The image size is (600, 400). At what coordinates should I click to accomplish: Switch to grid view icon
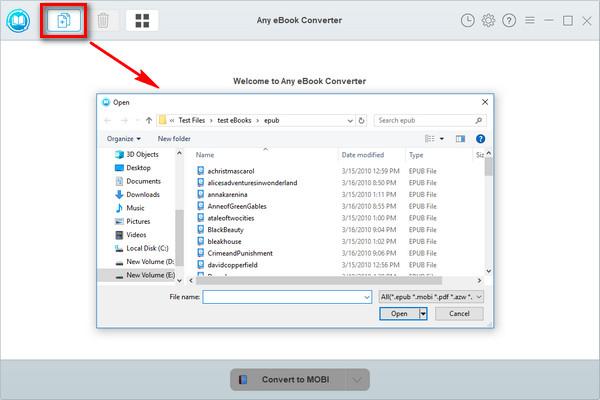coord(142,20)
